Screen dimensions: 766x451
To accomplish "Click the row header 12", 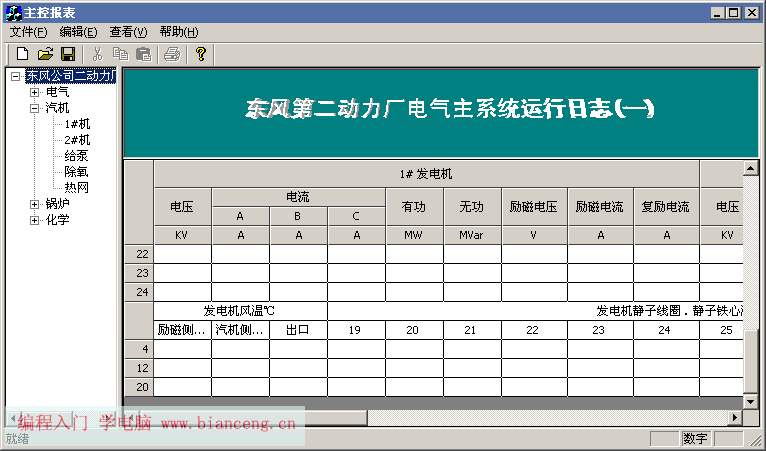I will pos(139,368).
